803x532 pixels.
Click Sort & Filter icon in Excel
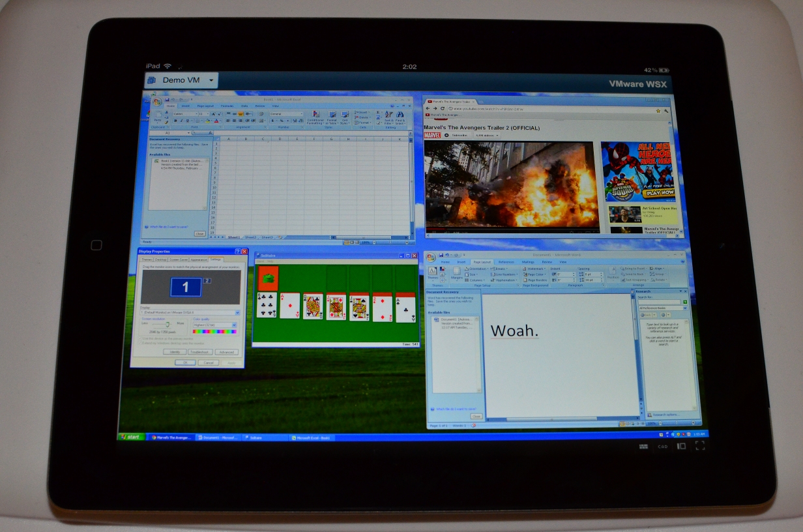click(x=388, y=117)
